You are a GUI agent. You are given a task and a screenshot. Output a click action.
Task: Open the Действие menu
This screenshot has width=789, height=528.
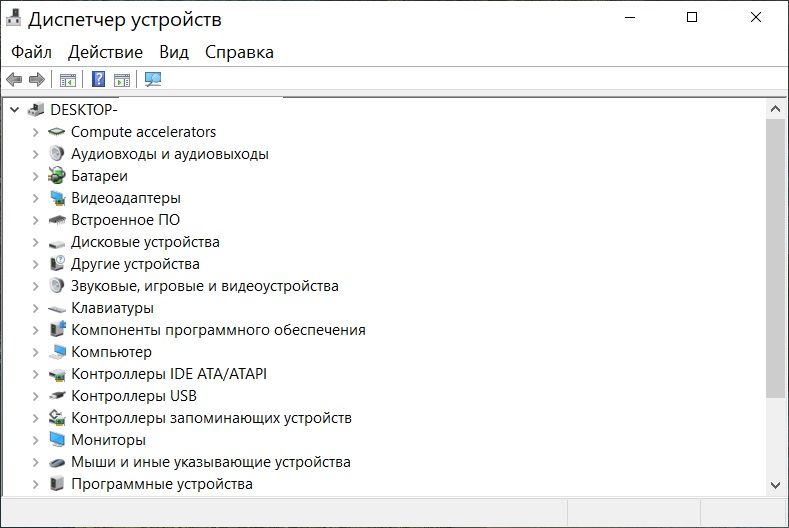pos(105,52)
